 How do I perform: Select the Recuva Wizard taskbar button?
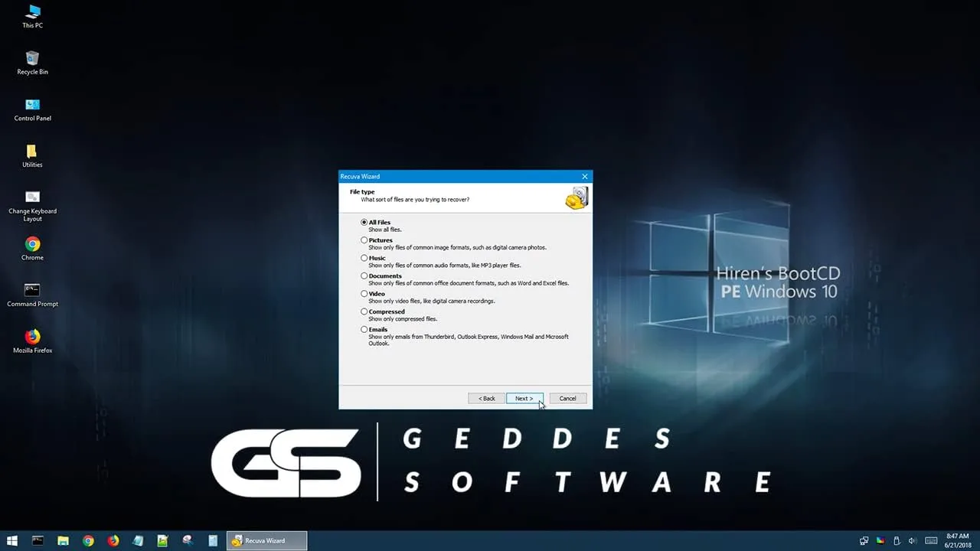pos(266,540)
